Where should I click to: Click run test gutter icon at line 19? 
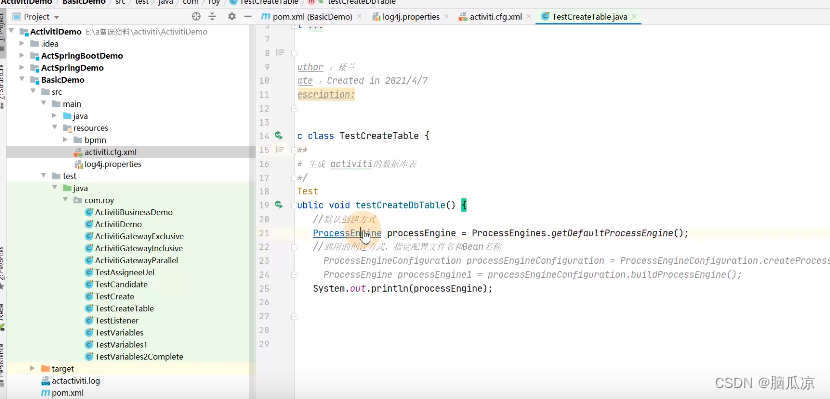tap(279, 205)
